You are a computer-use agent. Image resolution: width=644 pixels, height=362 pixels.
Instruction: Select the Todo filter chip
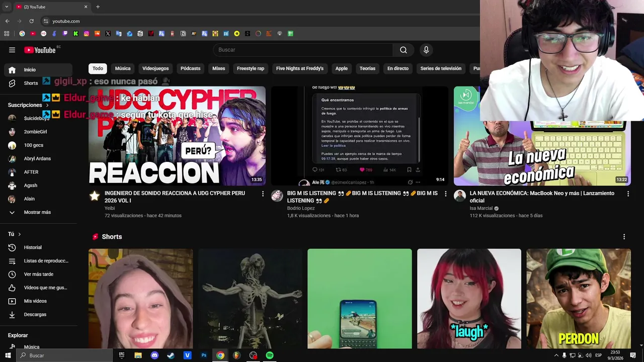click(x=98, y=68)
